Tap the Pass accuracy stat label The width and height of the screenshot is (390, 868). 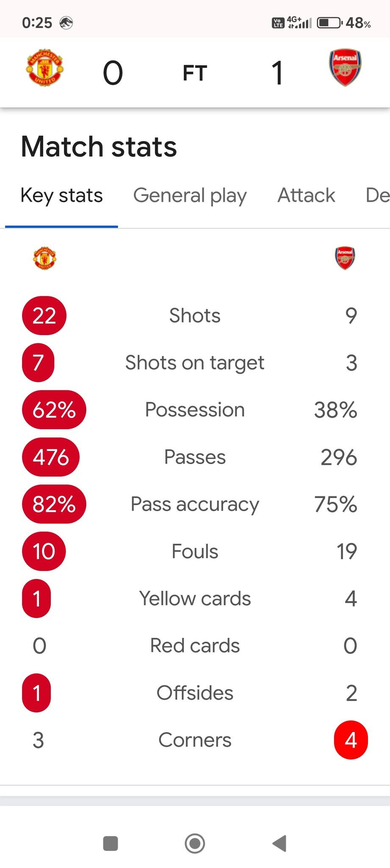(195, 504)
